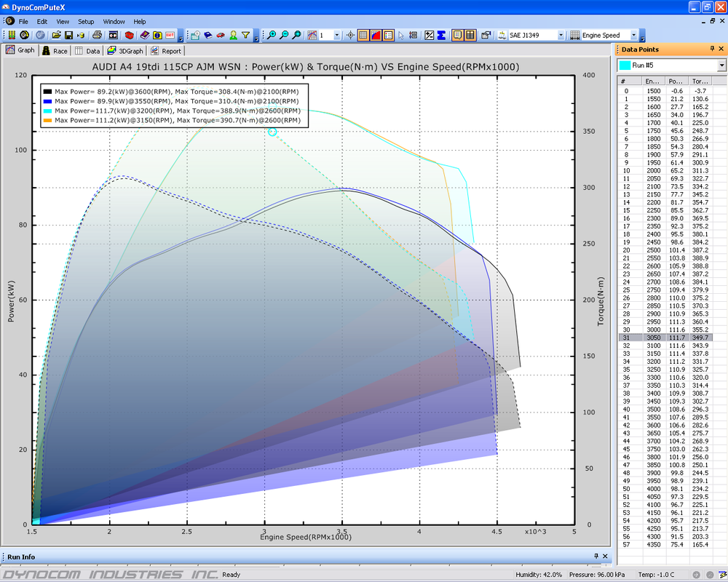Open the Run #5 selection dropdown
728x582 pixels.
click(721, 65)
